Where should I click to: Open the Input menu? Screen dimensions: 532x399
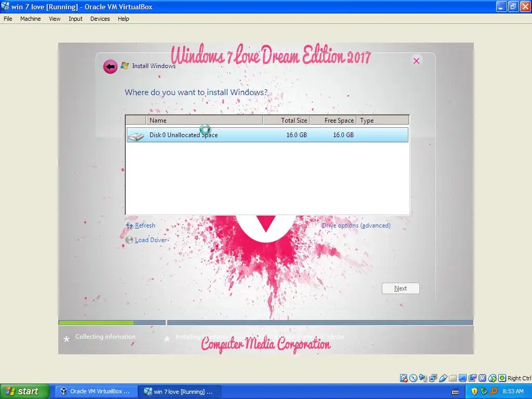coord(75,19)
